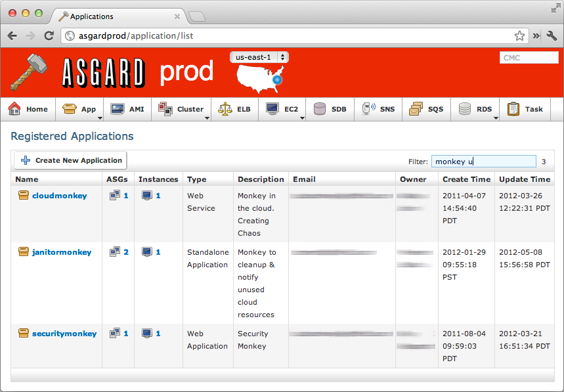Sort by Description column header
This screenshot has height=392, width=564.
[261, 179]
